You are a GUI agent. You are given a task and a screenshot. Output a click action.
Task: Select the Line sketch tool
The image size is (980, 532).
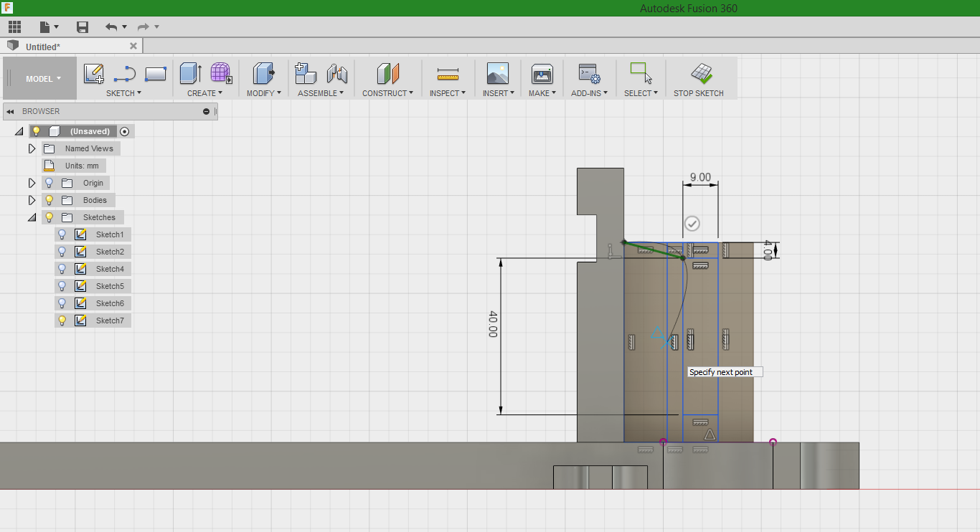point(125,74)
